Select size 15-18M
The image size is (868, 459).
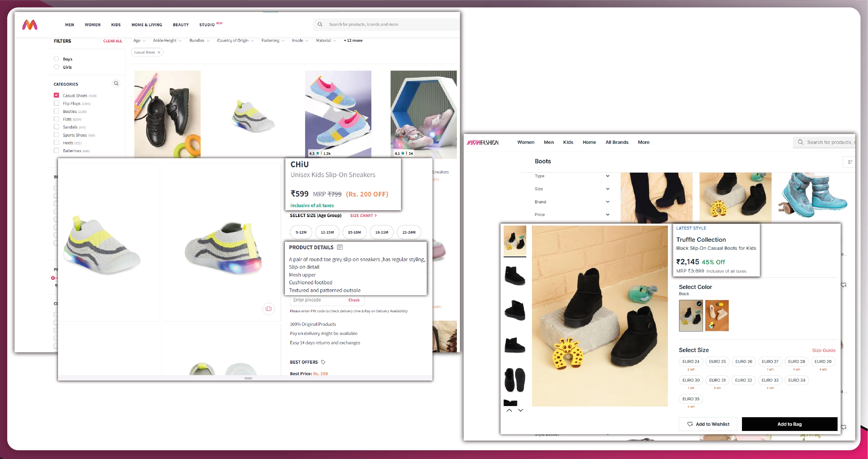354,232
